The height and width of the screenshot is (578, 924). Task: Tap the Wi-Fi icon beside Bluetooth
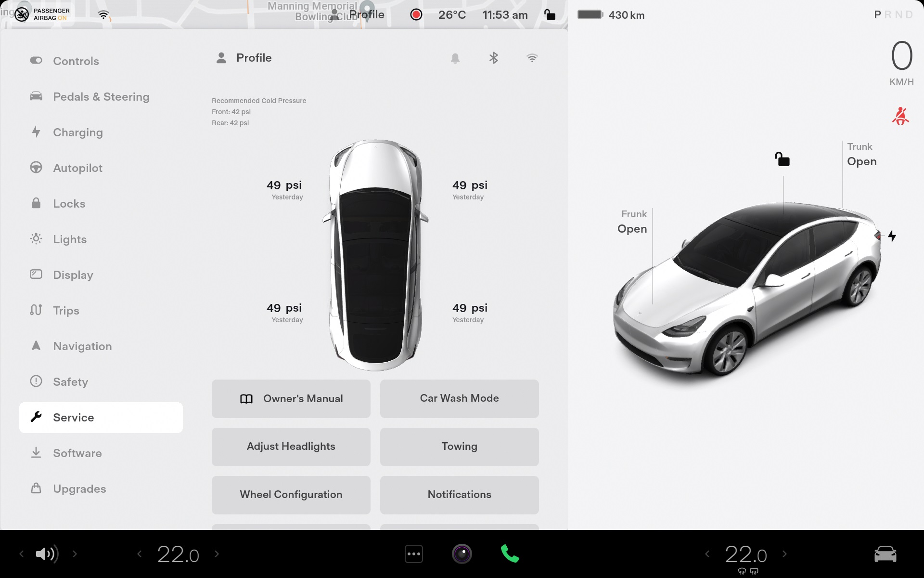532,58
